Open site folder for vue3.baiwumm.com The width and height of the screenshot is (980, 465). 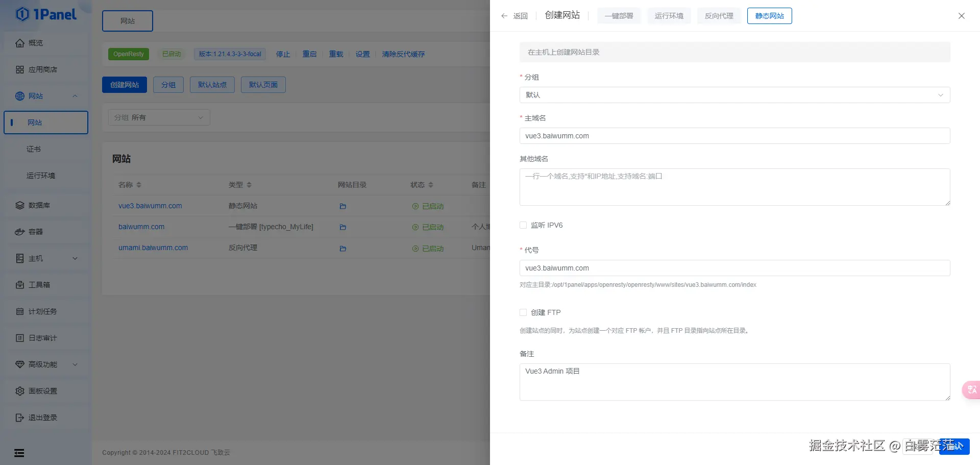pos(343,206)
